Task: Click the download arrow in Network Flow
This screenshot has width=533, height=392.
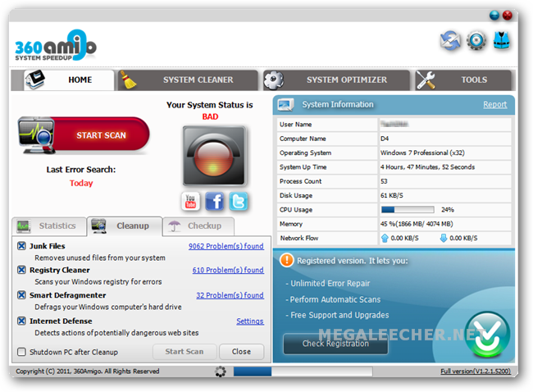Action: [x=444, y=238]
